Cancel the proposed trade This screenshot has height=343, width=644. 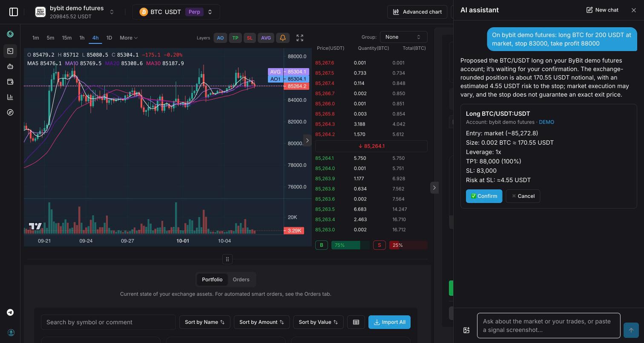(523, 196)
